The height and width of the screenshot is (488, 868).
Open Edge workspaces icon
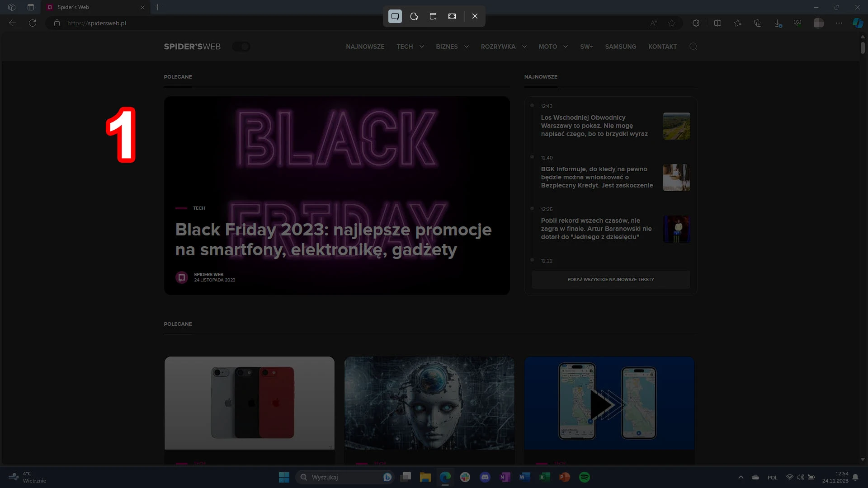pos(12,7)
